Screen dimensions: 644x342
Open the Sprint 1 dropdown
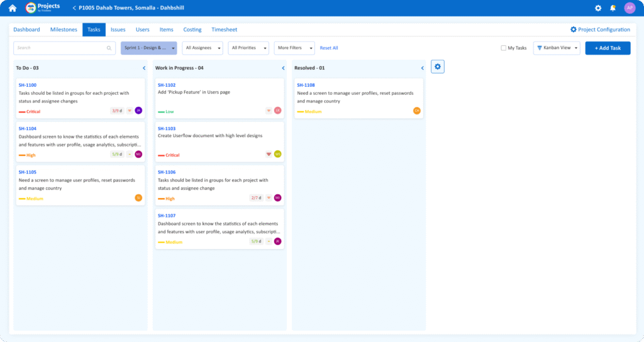148,48
